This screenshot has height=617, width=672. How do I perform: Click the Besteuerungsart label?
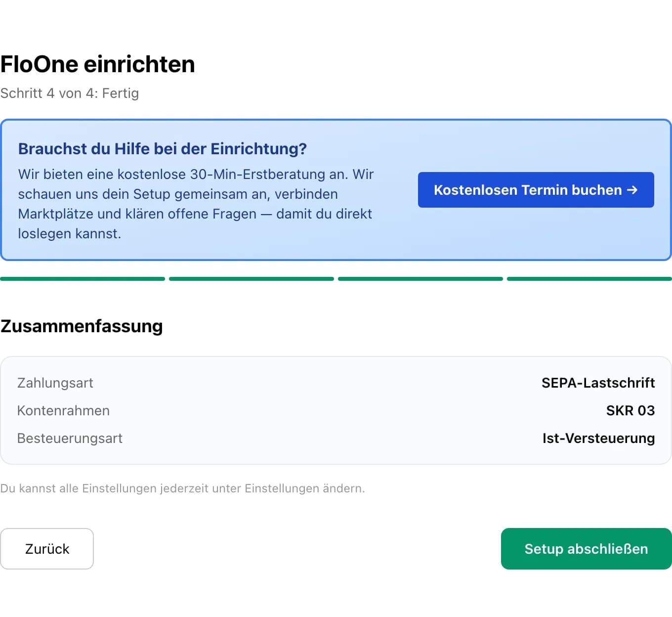click(x=70, y=438)
